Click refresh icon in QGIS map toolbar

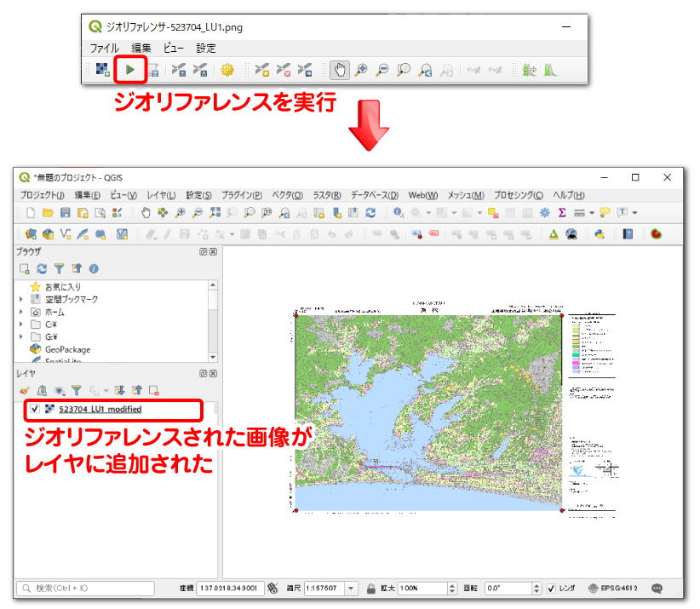[x=370, y=213]
